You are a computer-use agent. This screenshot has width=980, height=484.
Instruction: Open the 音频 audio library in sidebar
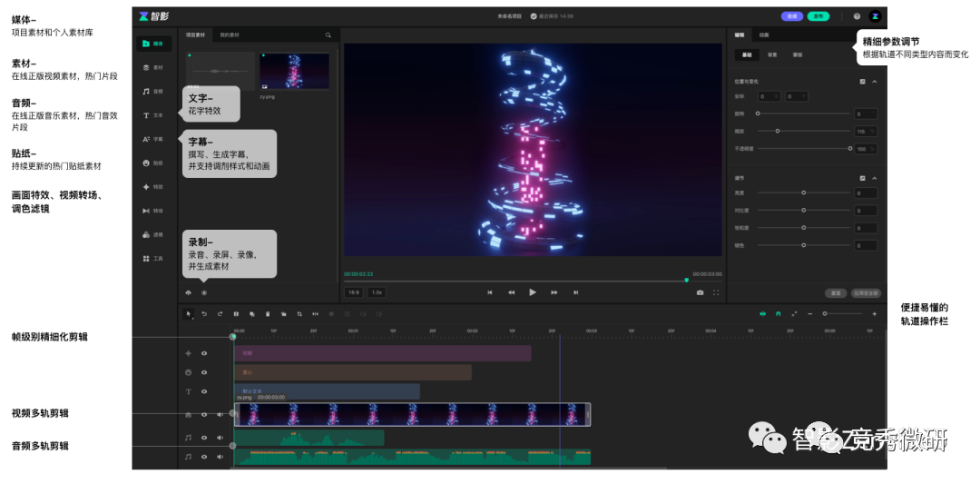152,91
